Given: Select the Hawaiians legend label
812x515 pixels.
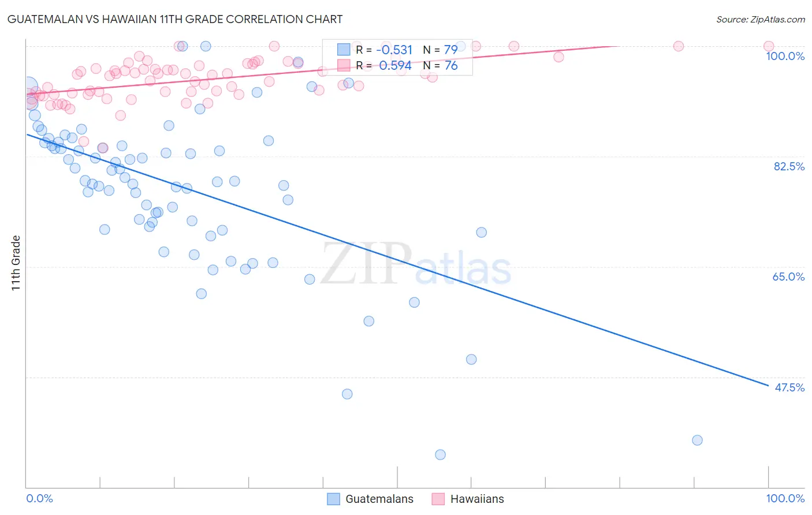Looking at the screenshot, I should 477,499.
